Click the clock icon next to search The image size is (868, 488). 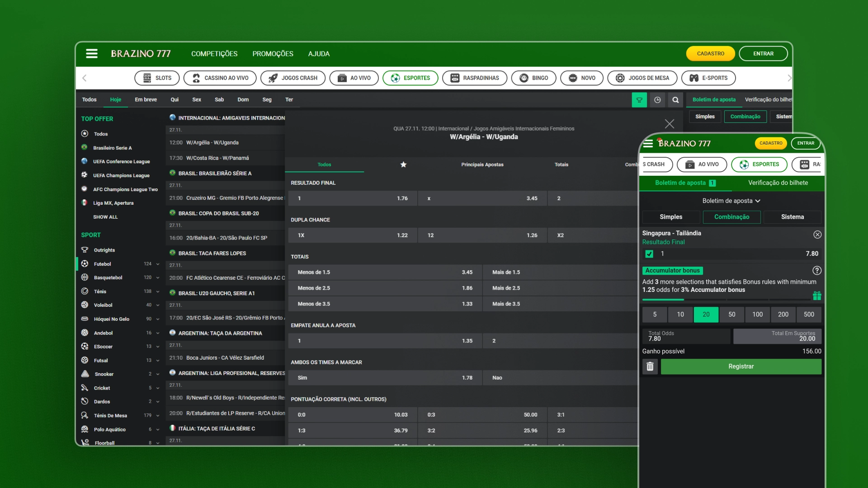(657, 100)
